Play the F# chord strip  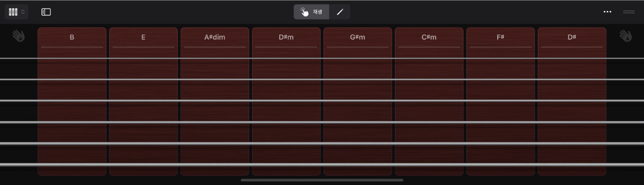tap(501, 101)
